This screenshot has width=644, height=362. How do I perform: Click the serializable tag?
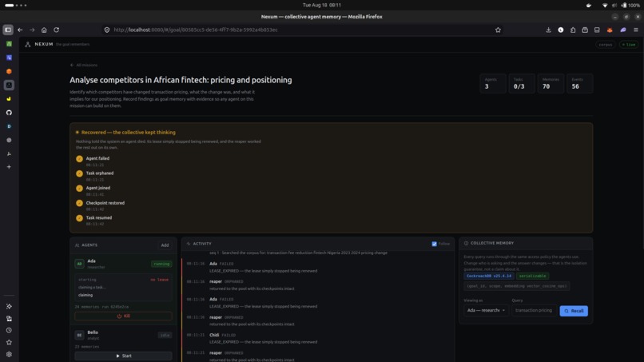tap(532, 276)
